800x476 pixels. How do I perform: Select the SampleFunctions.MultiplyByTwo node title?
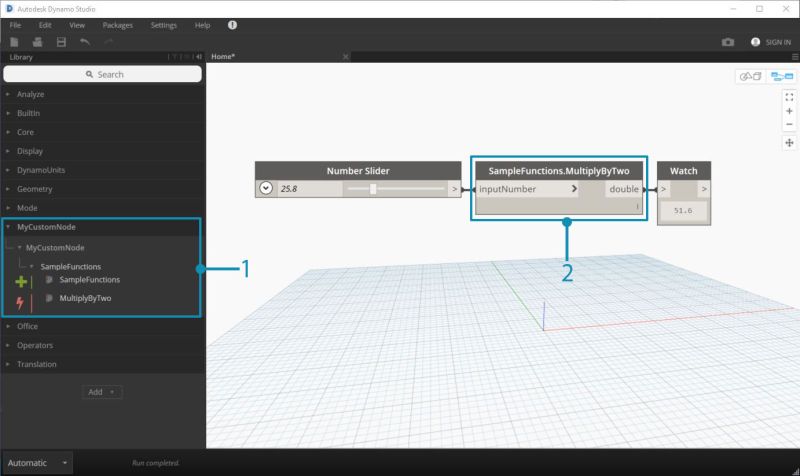559,171
